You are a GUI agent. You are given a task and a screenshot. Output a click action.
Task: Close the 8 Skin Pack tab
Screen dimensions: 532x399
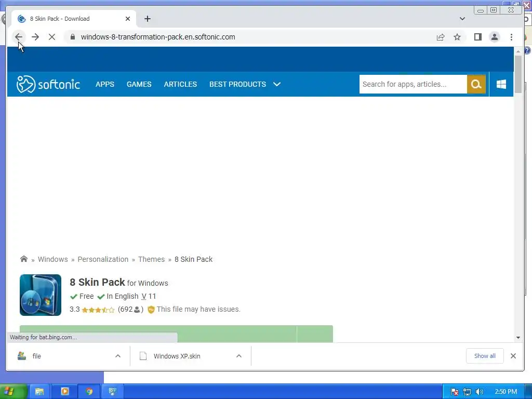click(128, 19)
